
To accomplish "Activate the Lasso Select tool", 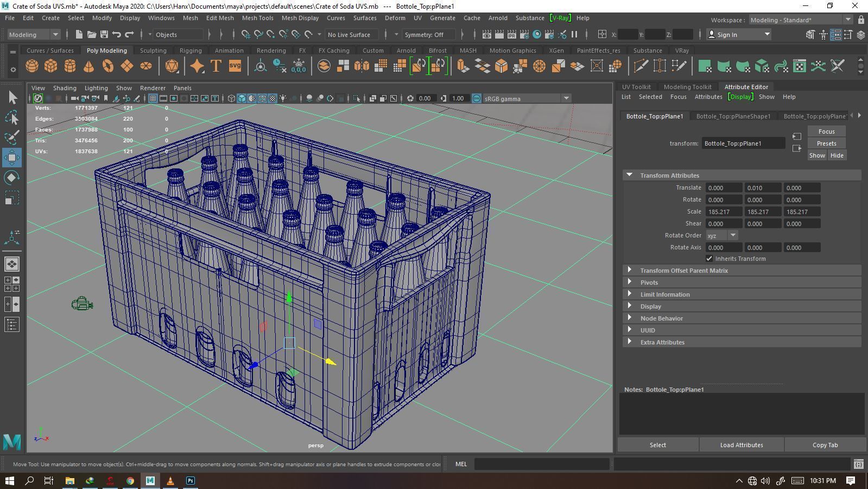I will 12,117.
